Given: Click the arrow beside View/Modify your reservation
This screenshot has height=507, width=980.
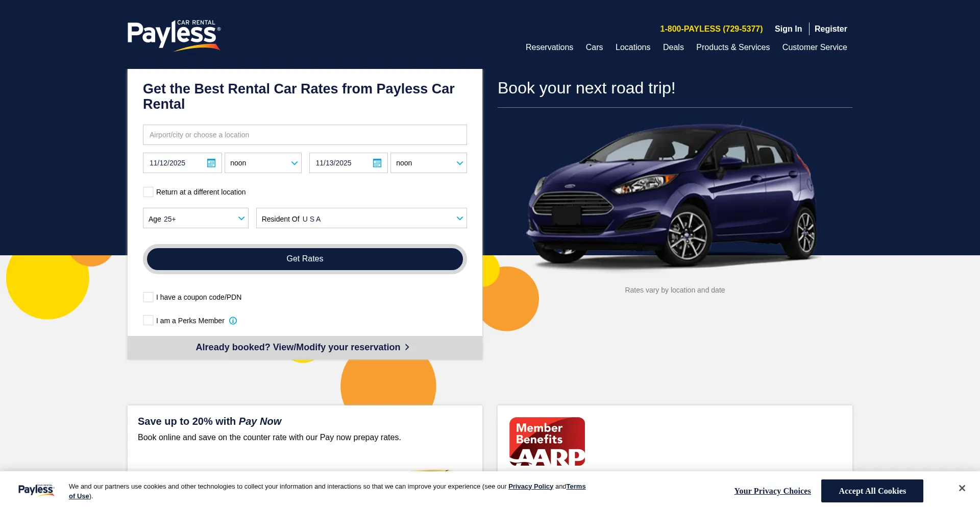Looking at the screenshot, I should 407,347.
